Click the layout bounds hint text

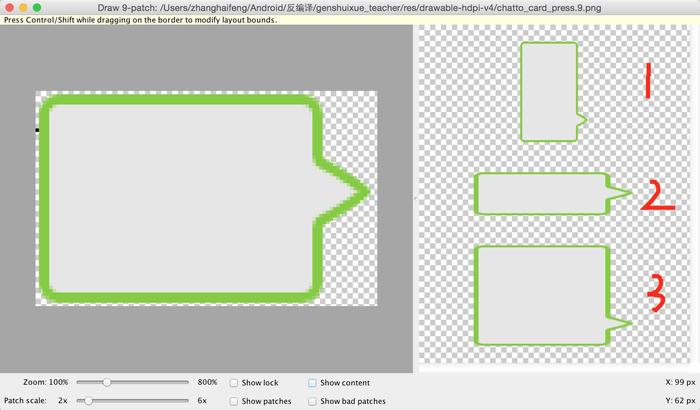[x=140, y=20]
